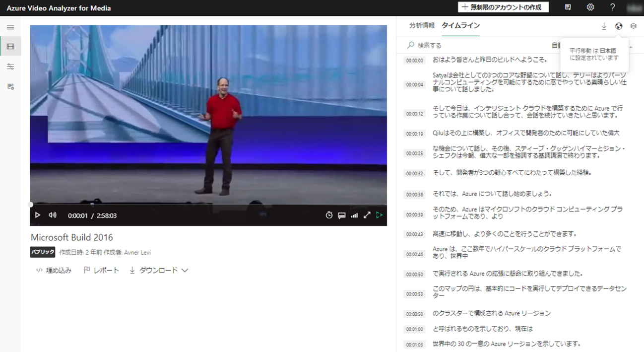The height and width of the screenshot is (352, 644).
Task: Change the playback speed timer icon
Action: pyautogui.click(x=329, y=215)
